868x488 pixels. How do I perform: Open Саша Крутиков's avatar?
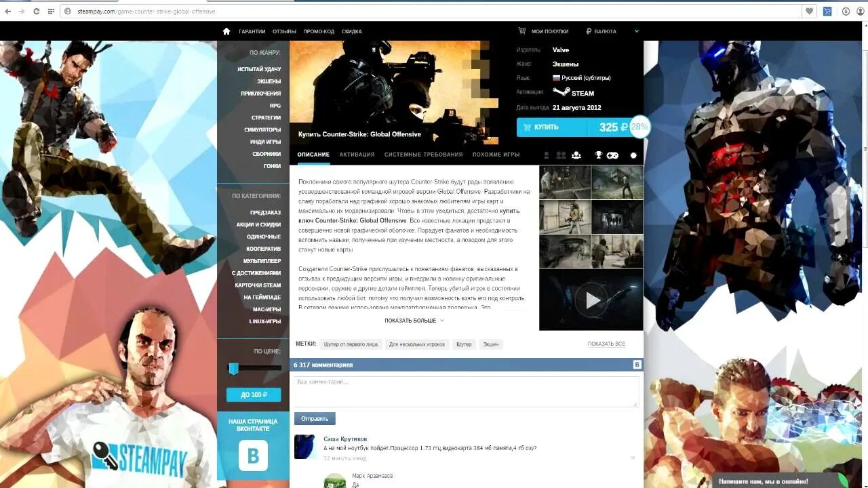305,447
